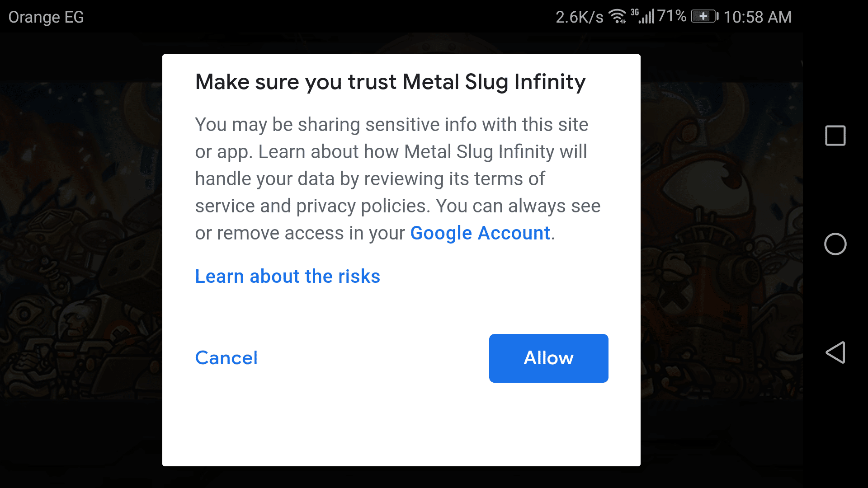
Task: Tap the triangle Back navigation icon
Action: (835, 352)
